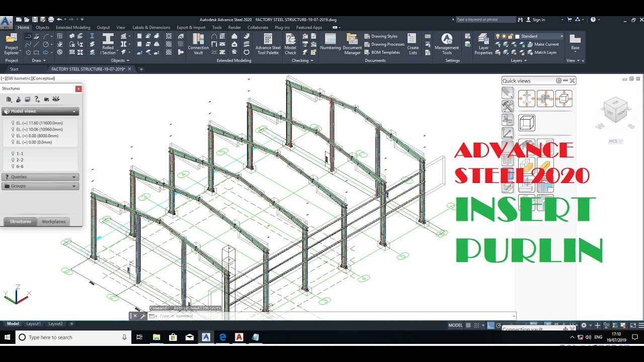This screenshot has height=362, width=644.
Task: Open the Advance Steel Tool Palette
Action: [268, 44]
